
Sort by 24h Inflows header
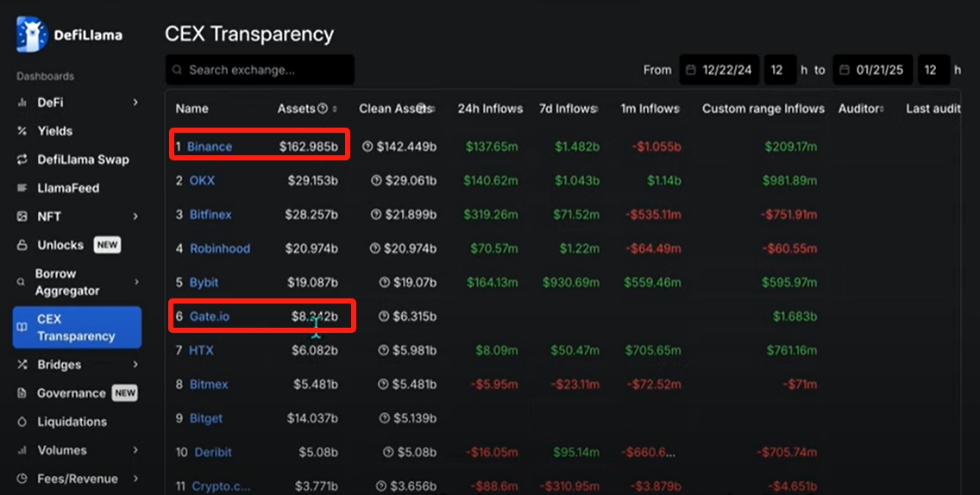click(x=490, y=109)
